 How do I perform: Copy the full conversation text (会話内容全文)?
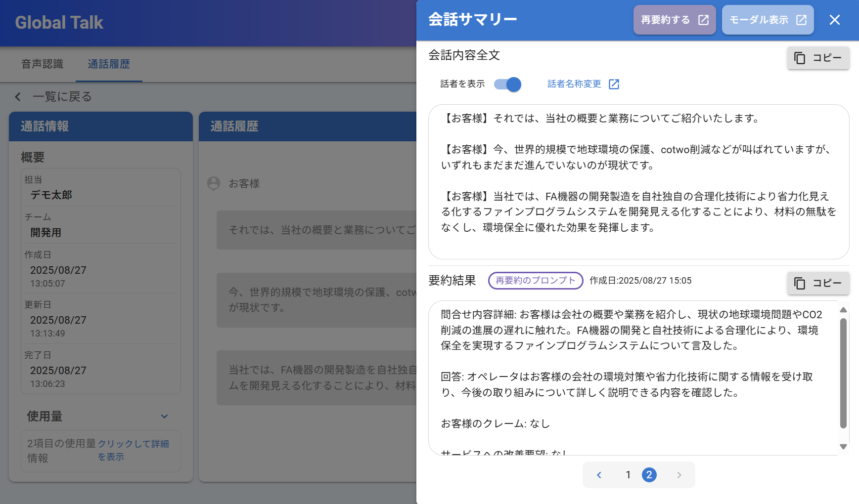click(817, 58)
